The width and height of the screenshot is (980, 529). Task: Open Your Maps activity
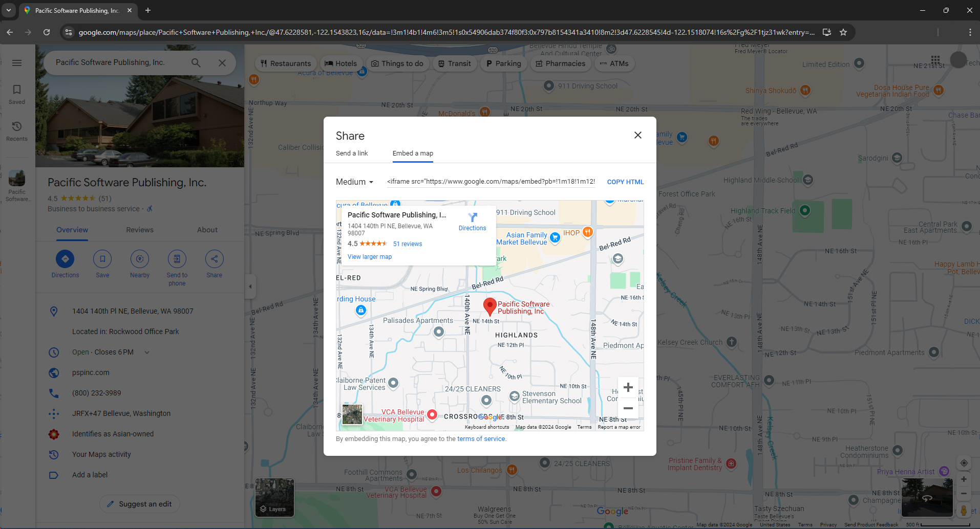click(x=101, y=454)
